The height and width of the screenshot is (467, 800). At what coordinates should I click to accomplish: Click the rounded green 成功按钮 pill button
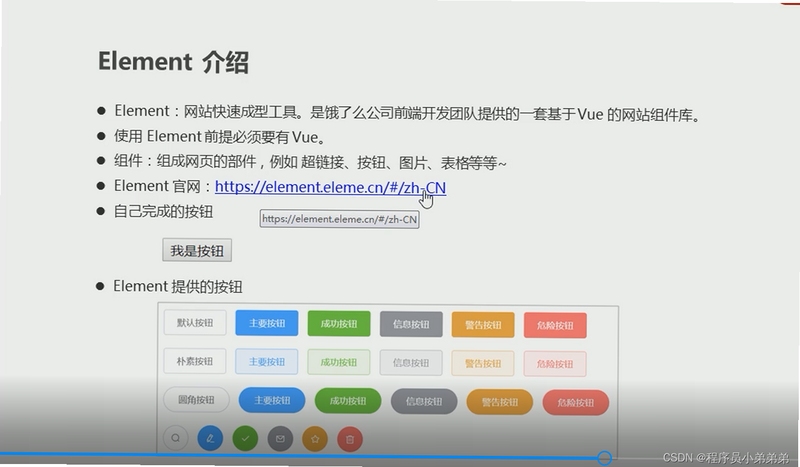pyautogui.click(x=348, y=401)
